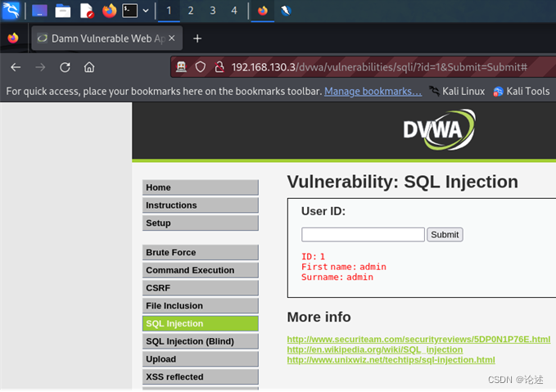The height and width of the screenshot is (392, 556).
Task: Open the Kali Linux bookmark
Action: point(457,92)
